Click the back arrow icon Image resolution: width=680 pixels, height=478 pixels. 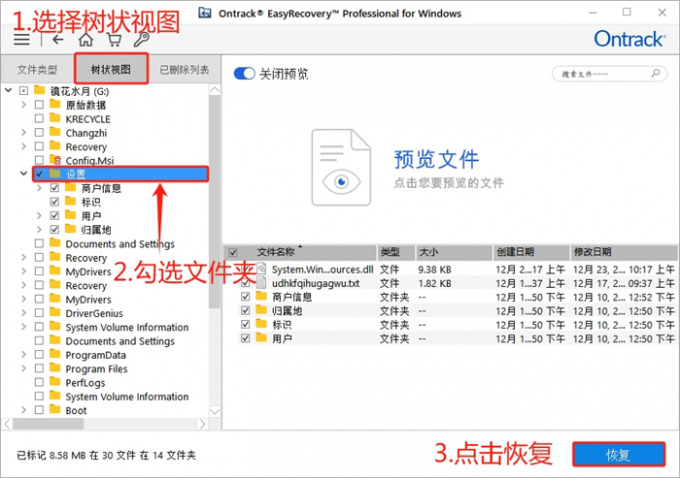pos(58,40)
